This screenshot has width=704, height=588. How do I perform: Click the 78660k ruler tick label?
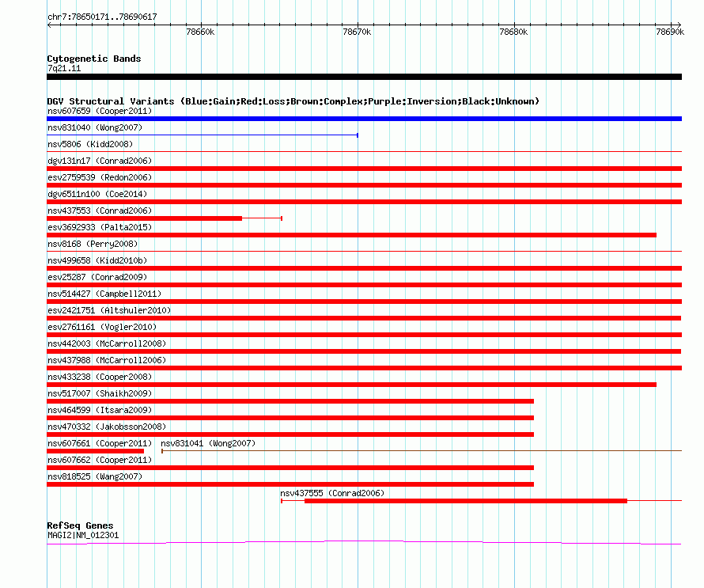(200, 32)
